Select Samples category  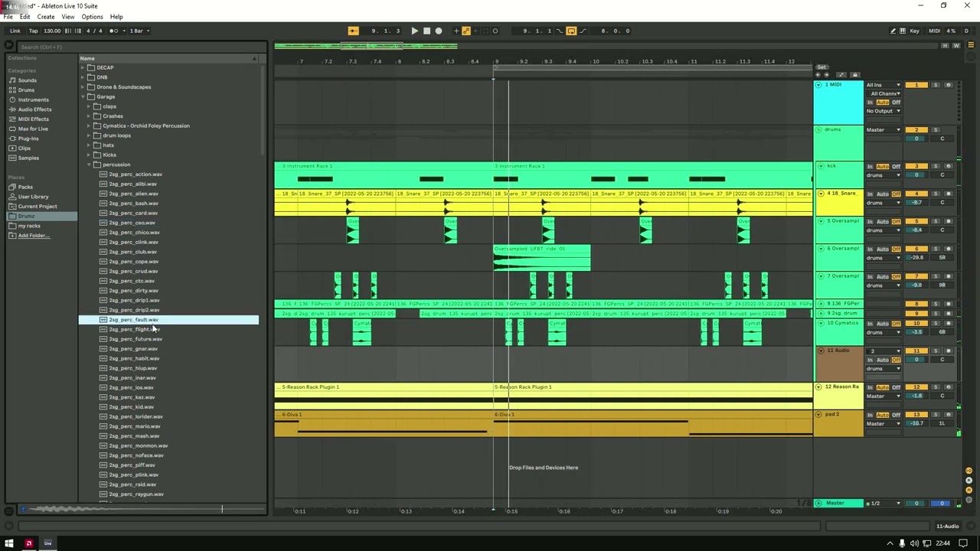[28, 158]
